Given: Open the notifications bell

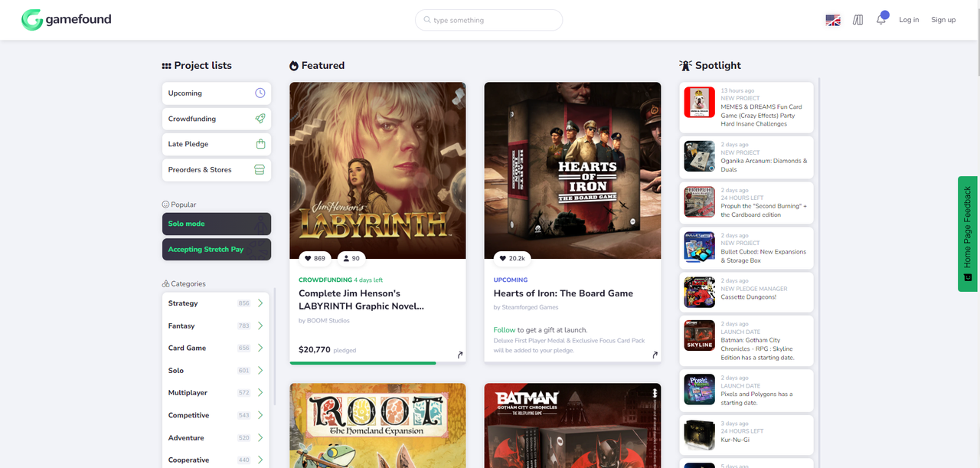Looking at the screenshot, I should [881, 19].
